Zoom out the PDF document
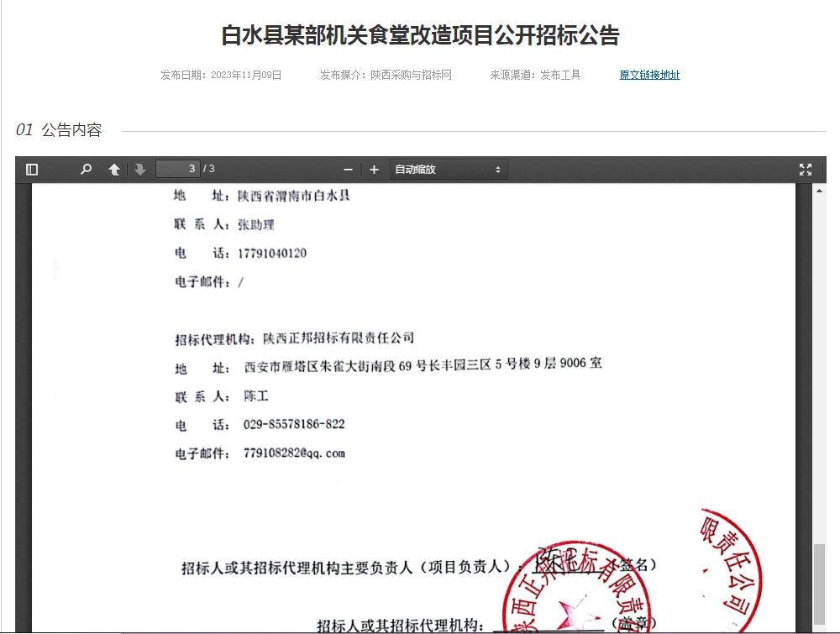 click(349, 170)
